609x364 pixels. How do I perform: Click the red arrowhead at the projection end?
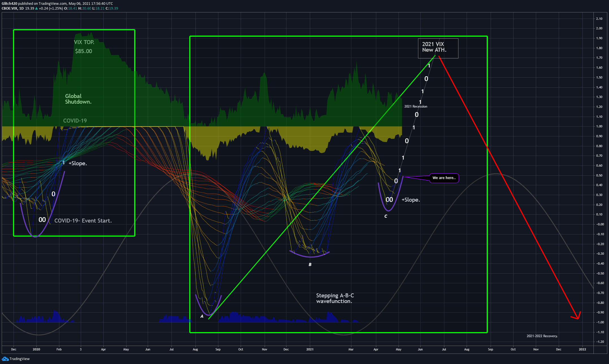coord(576,316)
